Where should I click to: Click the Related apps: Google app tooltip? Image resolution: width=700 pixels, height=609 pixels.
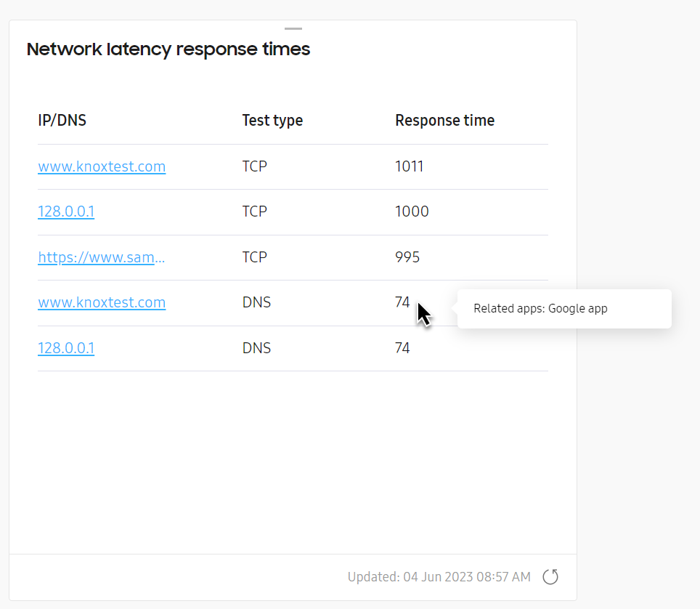[564, 309]
